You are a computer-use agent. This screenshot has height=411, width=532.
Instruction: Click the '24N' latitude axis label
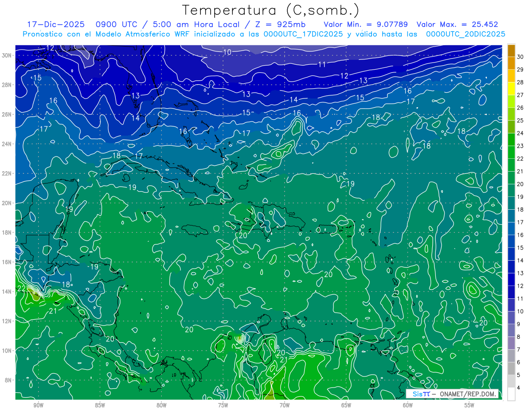7,144
